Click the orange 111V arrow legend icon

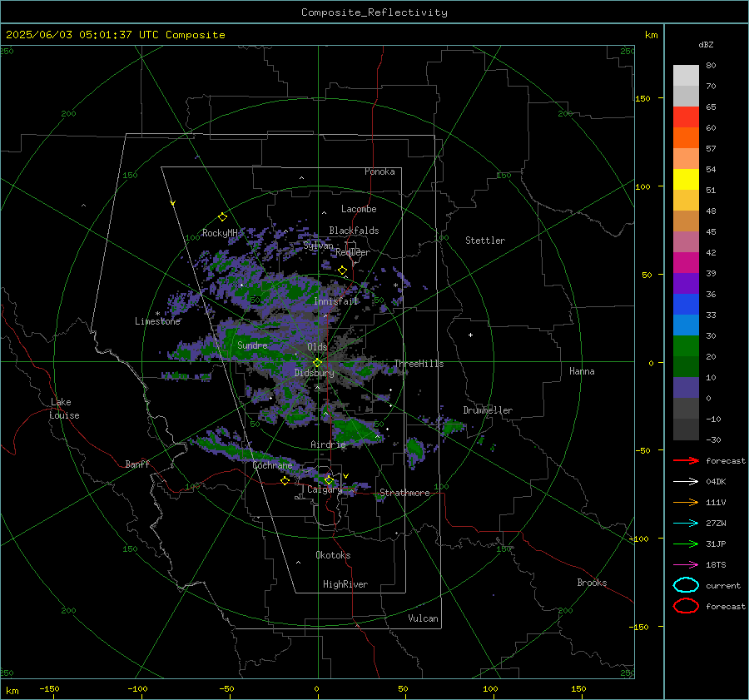(x=686, y=502)
